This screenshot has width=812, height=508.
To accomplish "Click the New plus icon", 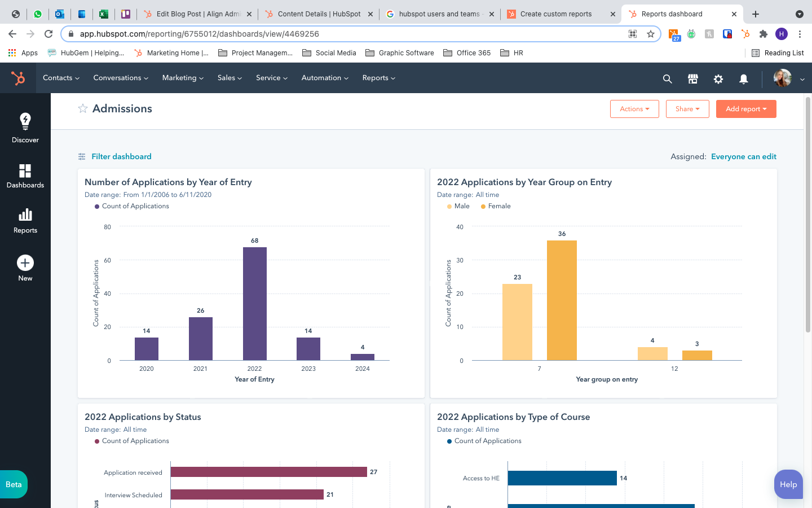I will [25, 263].
